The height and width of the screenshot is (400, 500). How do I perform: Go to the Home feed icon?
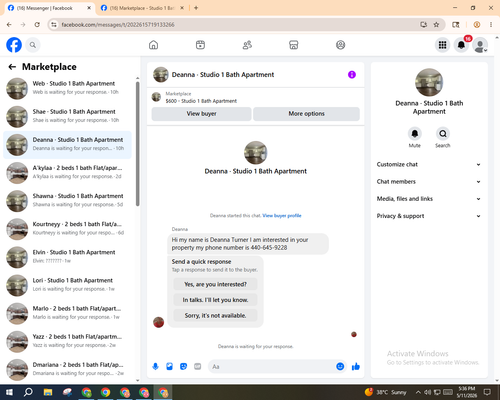pos(153,45)
